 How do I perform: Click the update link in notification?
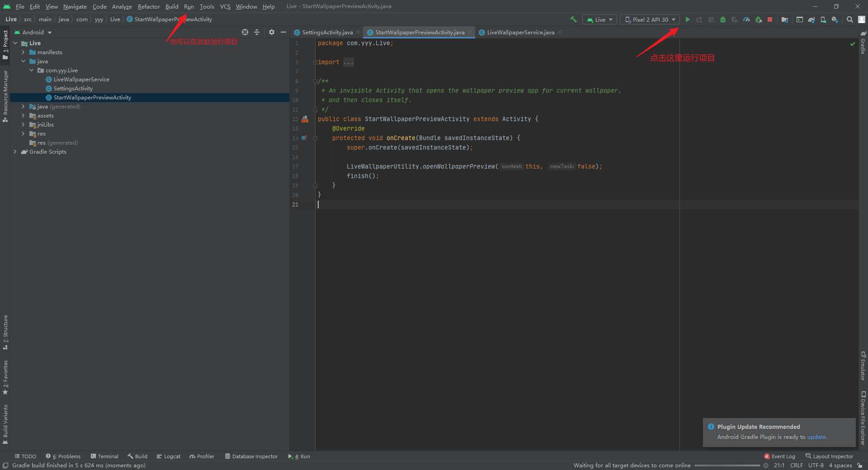click(x=816, y=437)
